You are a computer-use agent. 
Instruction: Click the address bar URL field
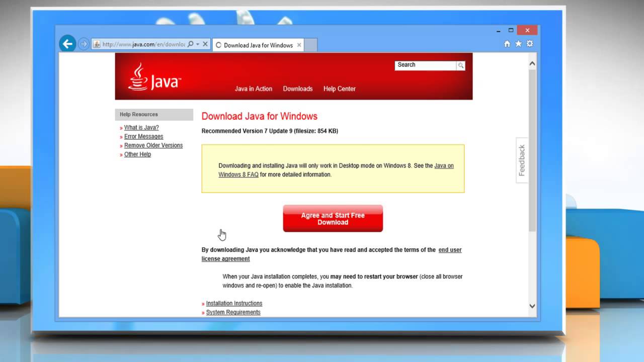click(143, 44)
